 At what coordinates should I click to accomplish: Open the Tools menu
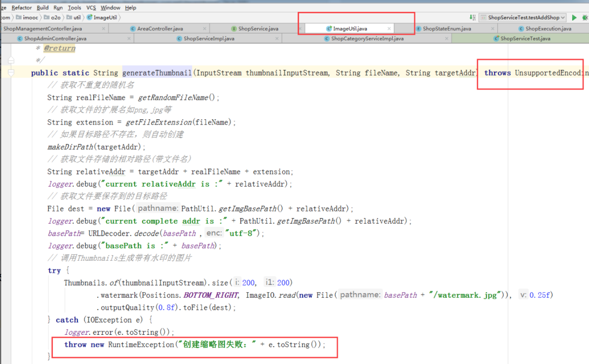(x=74, y=7)
